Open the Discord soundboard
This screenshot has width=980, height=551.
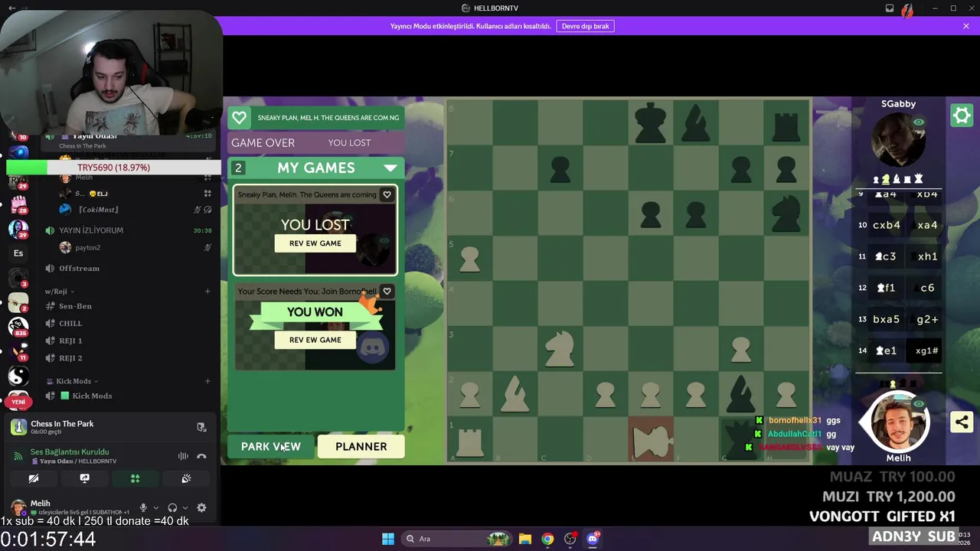coord(186,478)
